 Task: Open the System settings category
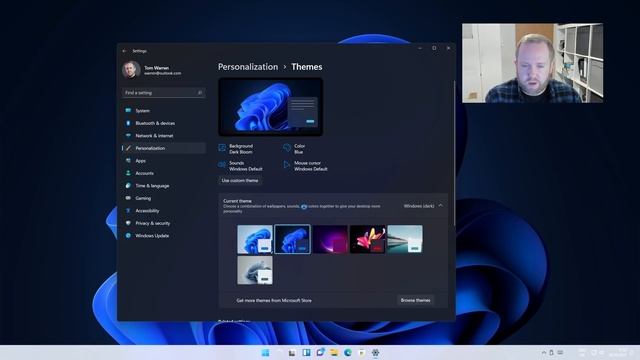tap(163, 111)
